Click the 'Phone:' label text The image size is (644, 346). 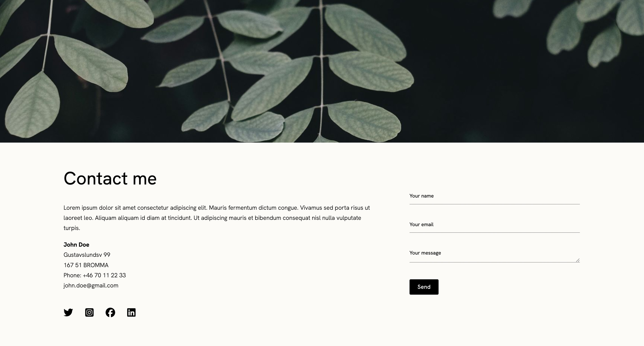tap(72, 275)
